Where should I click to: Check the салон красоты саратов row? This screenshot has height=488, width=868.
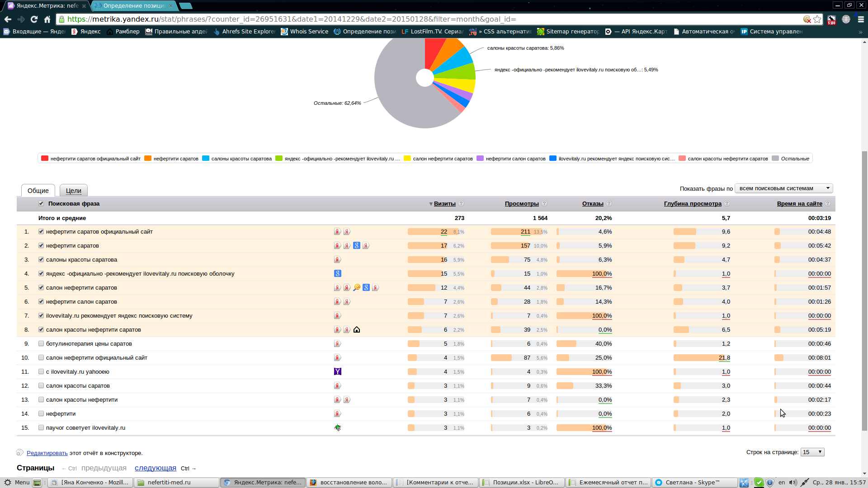click(x=41, y=385)
